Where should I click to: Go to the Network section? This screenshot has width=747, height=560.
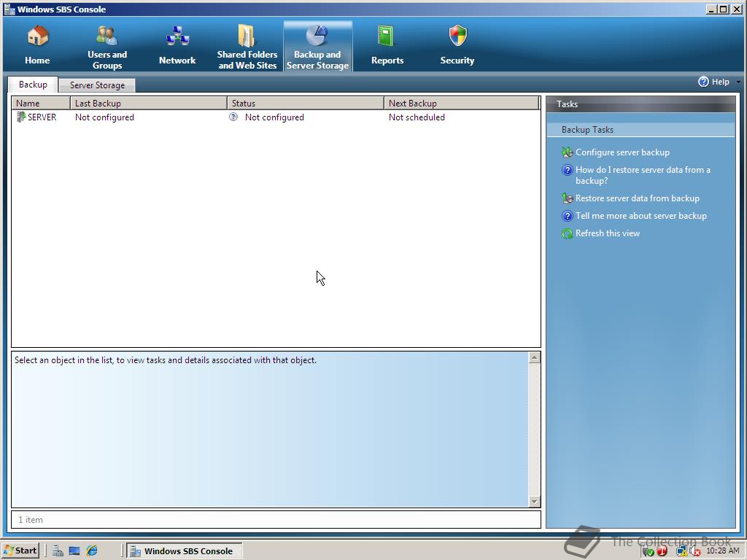point(177,46)
